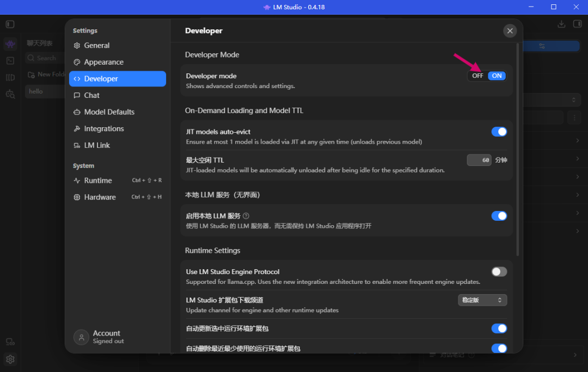Open Appearance settings section
This screenshot has width=588, height=372.
pos(118,62)
